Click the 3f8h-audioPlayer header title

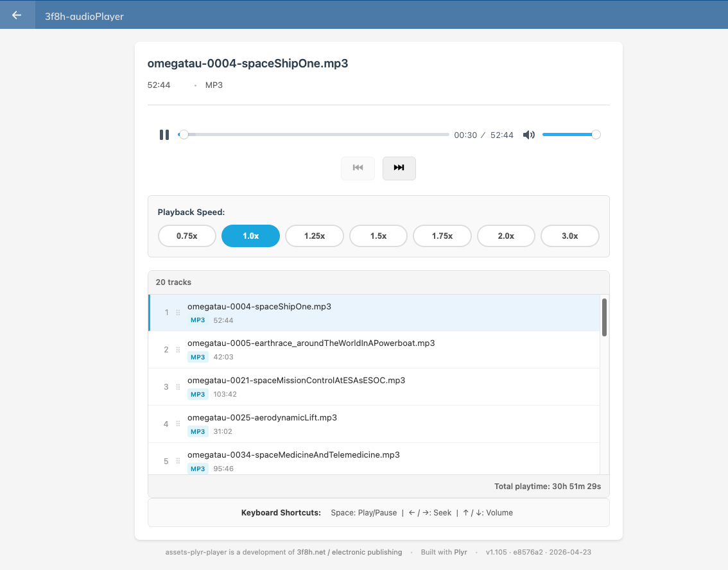point(84,16)
